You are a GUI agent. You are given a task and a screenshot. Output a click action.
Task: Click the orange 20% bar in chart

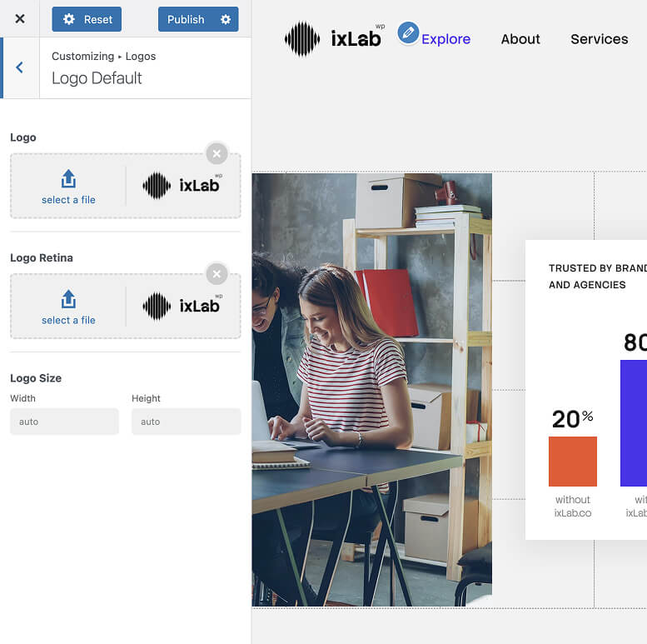tap(573, 462)
